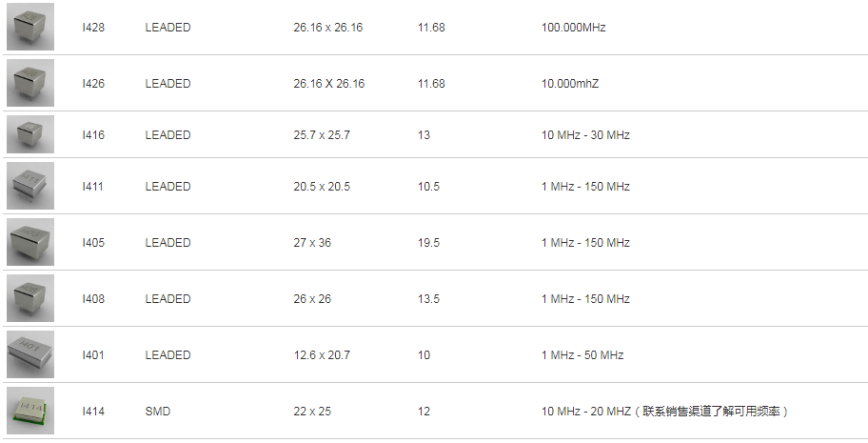The image size is (868, 443).
Task: Click the SMD package type text
Action: click(157, 412)
